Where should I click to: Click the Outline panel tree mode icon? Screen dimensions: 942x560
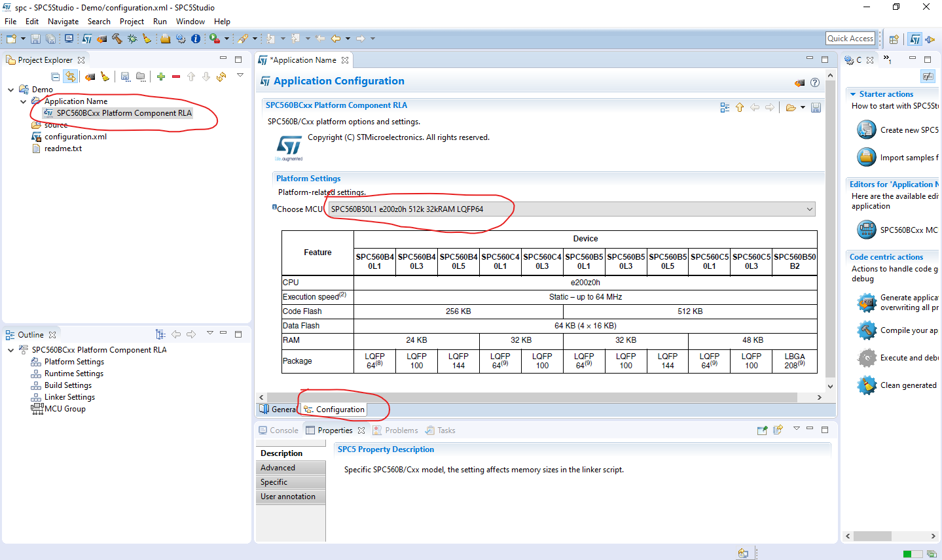[x=160, y=334]
